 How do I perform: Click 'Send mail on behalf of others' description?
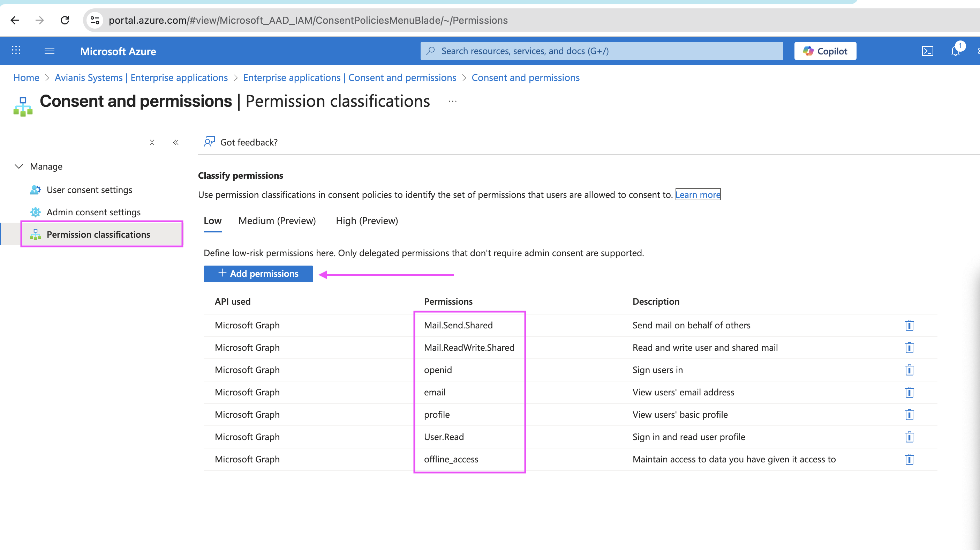pos(691,325)
